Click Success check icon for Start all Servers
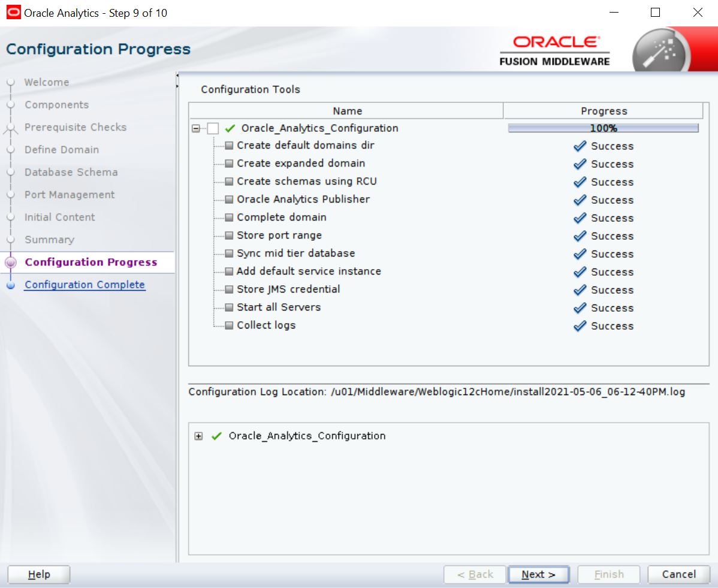718x588 pixels. tap(580, 307)
